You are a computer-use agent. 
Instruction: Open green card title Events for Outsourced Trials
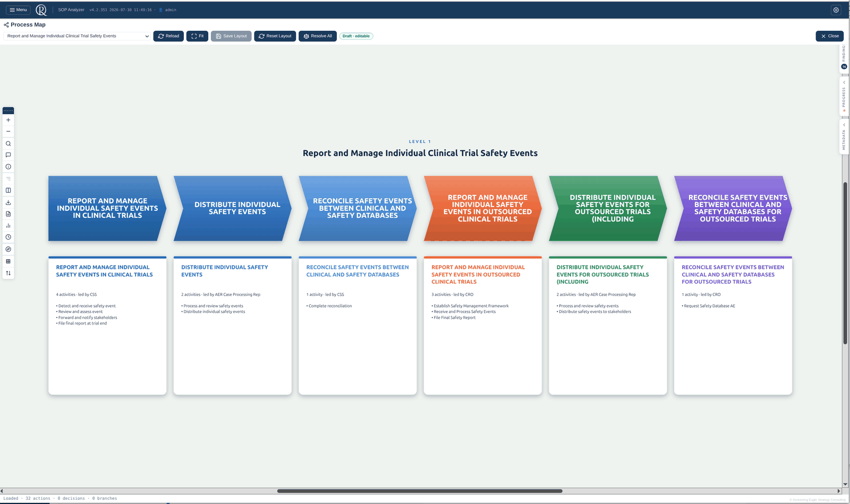click(x=603, y=275)
